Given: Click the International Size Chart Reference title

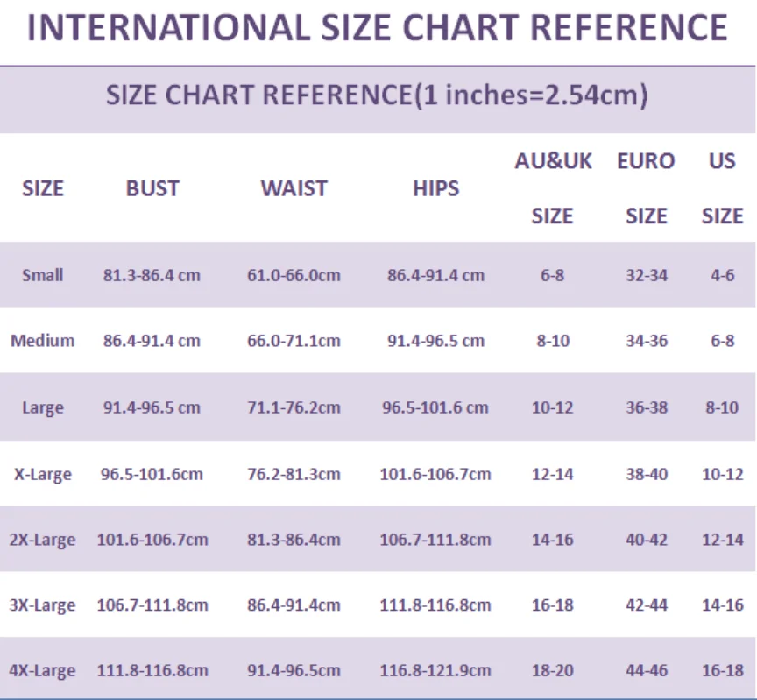Looking at the screenshot, I should click(x=378, y=28).
